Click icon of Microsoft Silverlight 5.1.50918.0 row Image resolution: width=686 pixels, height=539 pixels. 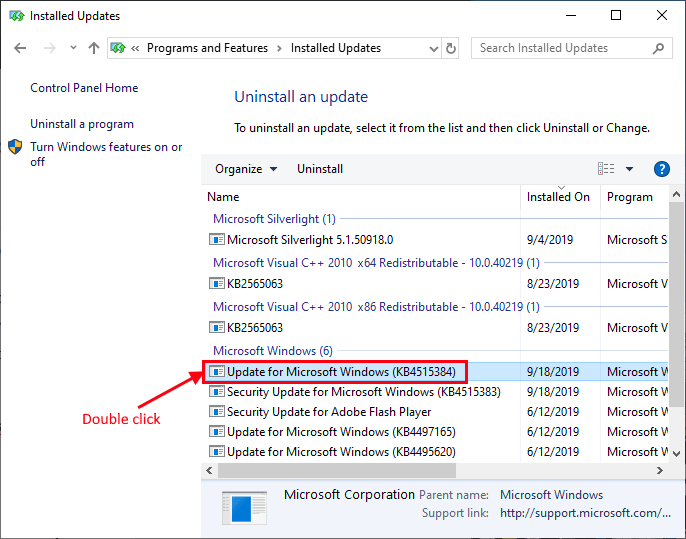click(217, 240)
